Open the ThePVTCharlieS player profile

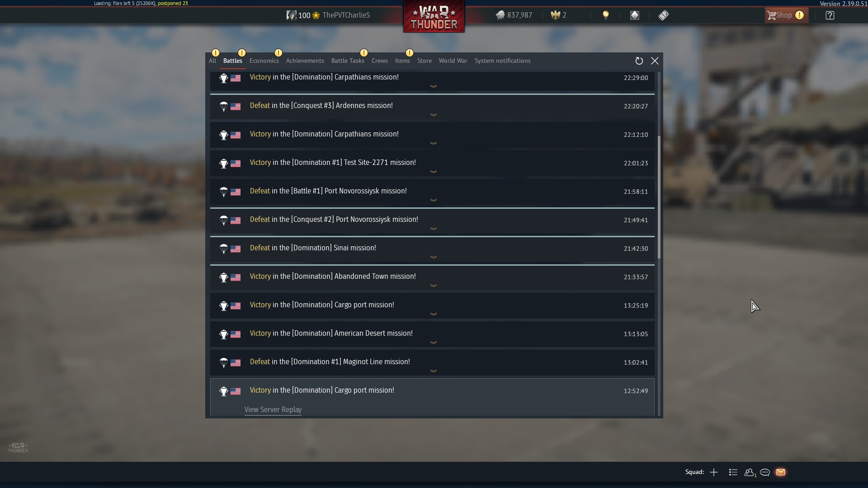point(346,15)
